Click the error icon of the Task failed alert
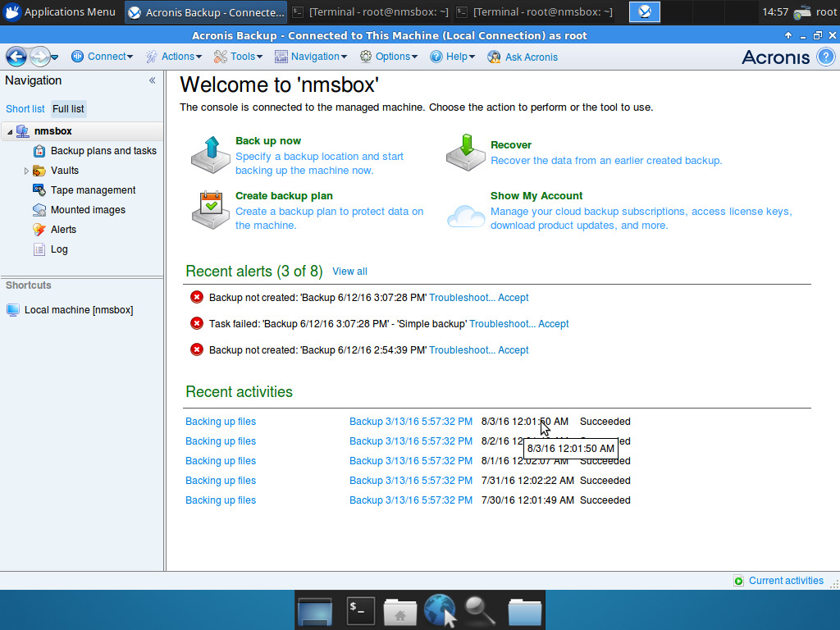 point(197,323)
